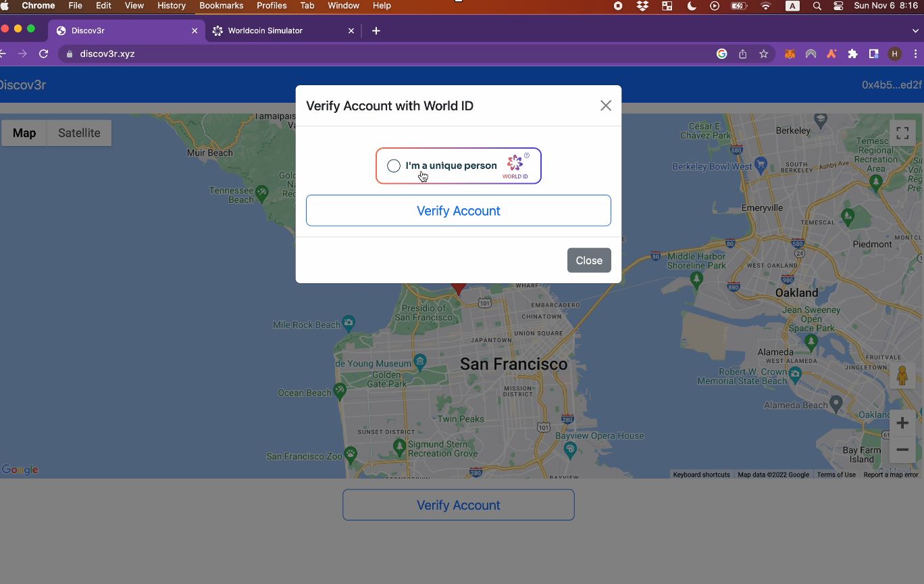The height and width of the screenshot is (584, 924).
Task: Open the Bookmarks menu
Action: (222, 5)
